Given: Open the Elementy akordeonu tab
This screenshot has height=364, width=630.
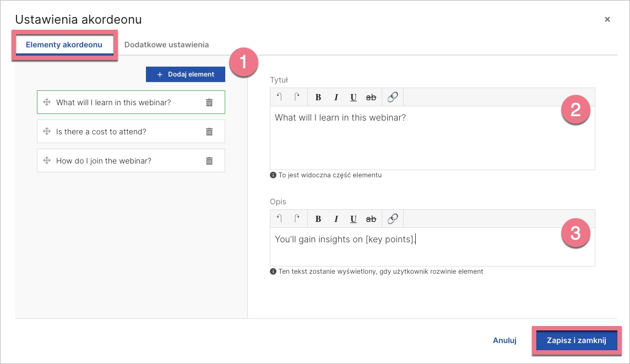Looking at the screenshot, I should click(x=64, y=45).
